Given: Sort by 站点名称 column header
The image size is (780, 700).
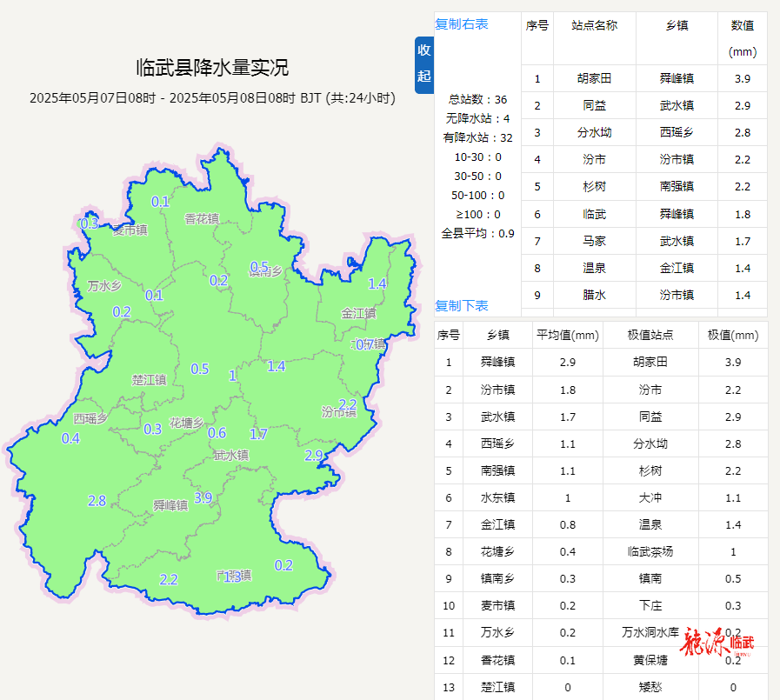Looking at the screenshot, I should pyautogui.click(x=594, y=26).
